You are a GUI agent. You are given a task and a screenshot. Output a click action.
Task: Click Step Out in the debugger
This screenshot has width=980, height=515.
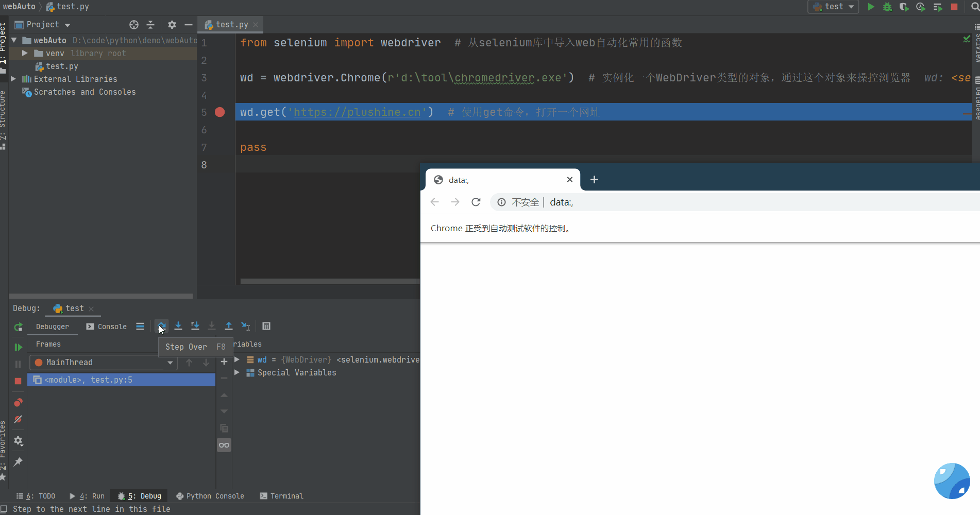(x=229, y=326)
